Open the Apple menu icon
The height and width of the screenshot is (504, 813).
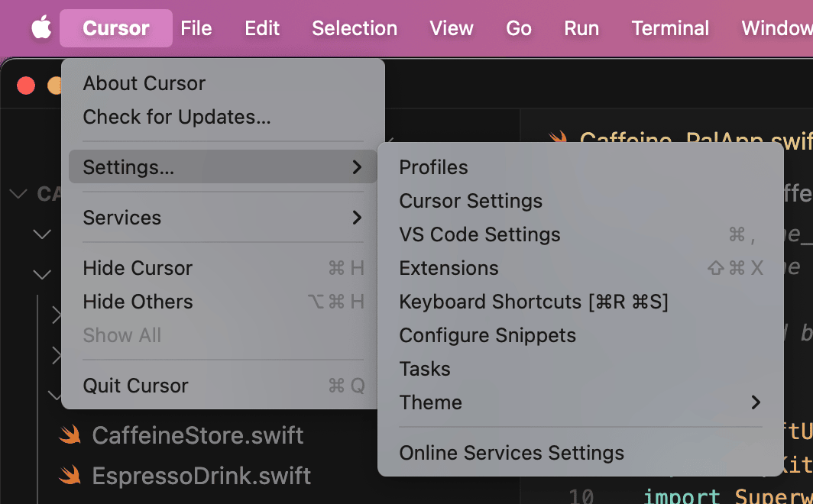coord(41,28)
